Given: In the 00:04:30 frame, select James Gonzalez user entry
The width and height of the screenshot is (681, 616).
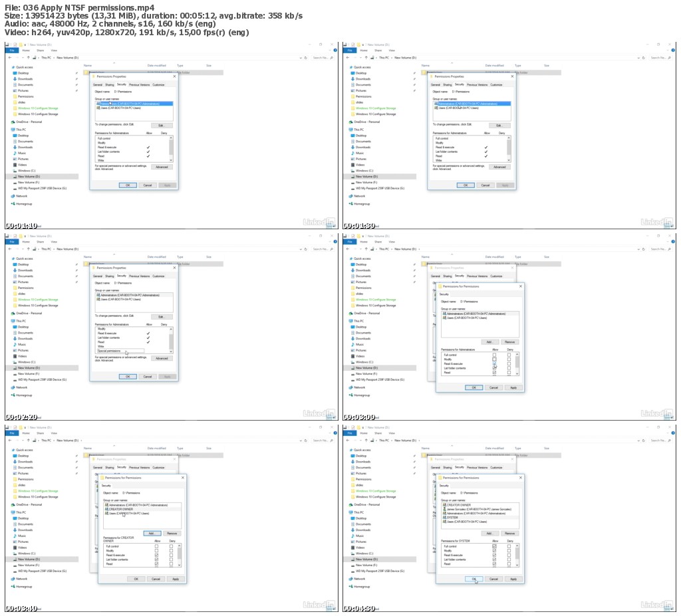Looking at the screenshot, I should pyautogui.click(x=478, y=509).
